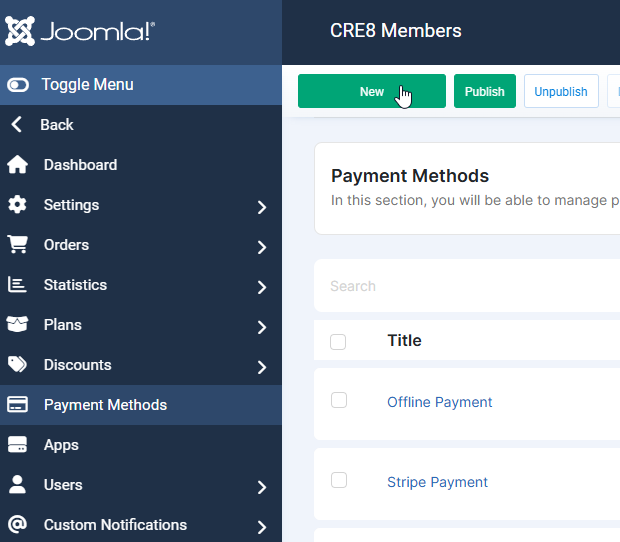Click the Statistics chart icon
The image size is (620, 542).
tap(17, 285)
